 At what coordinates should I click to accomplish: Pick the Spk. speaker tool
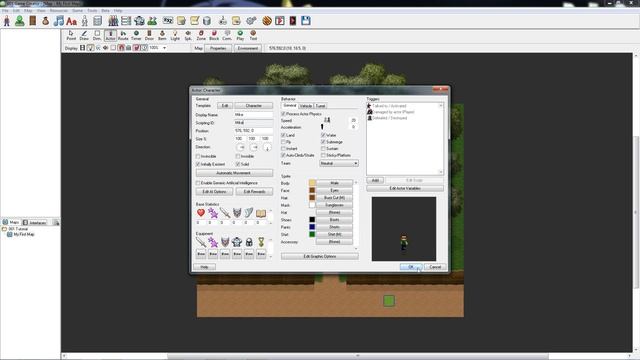(188, 36)
